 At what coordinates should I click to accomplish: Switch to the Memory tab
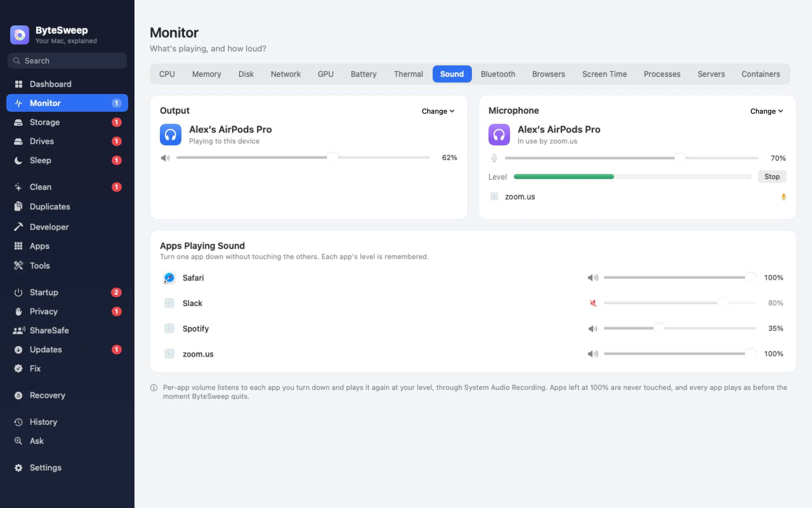click(x=207, y=74)
